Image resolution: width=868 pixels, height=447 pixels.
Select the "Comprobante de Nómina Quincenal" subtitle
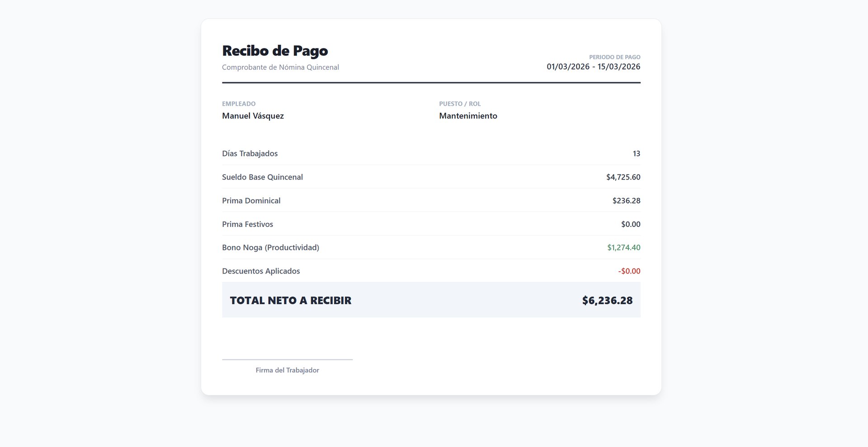280,67
